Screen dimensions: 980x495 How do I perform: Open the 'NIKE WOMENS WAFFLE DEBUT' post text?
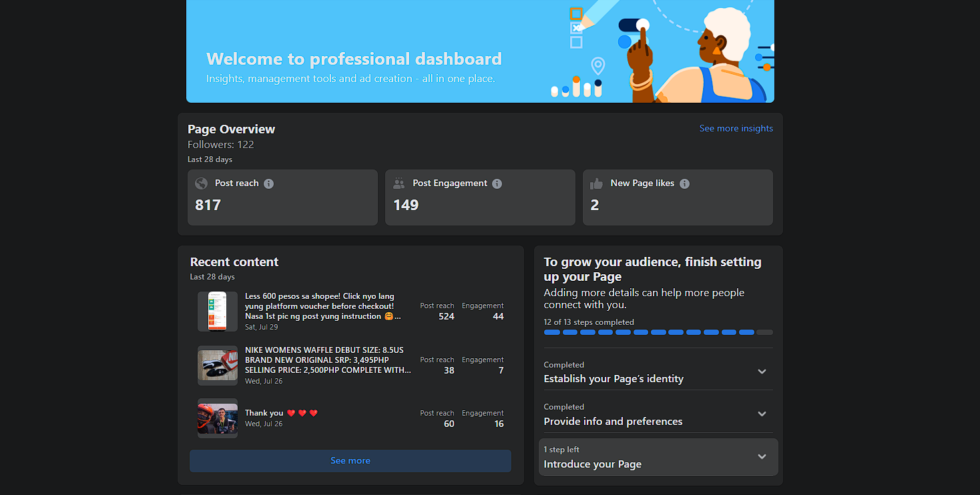point(328,360)
